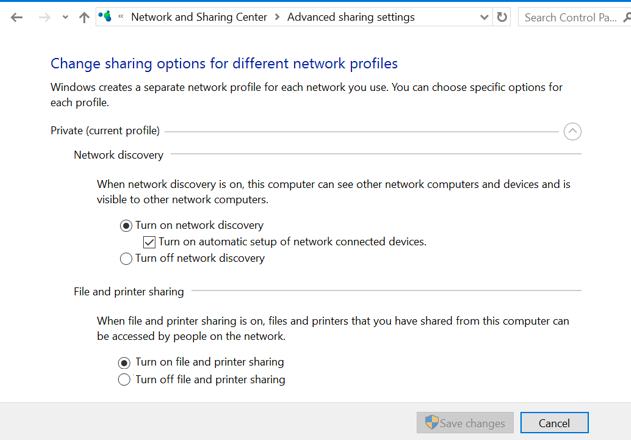Select Turn off file and printer sharing

[x=124, y=380]
